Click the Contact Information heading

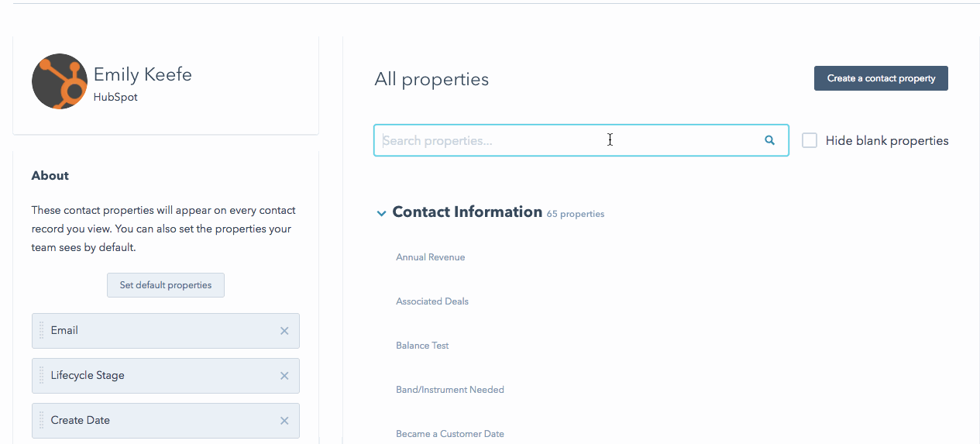467,212
